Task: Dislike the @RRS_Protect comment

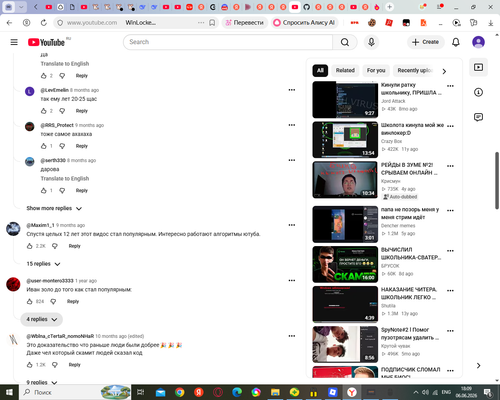Action: tap(62, 146)
